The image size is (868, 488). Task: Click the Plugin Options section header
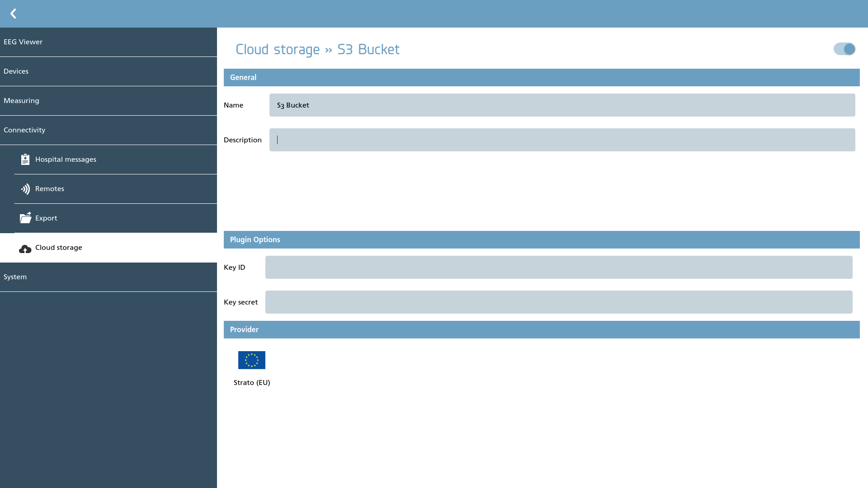pyautogui.click(x=542, y=239)
